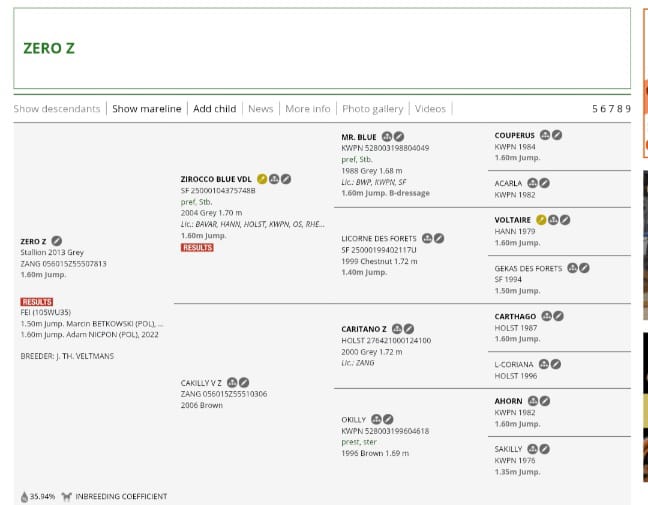Click the gold badge icon beside ZIROCCO BLUE VDL
The image size is (648, 505).
(261, 179)
